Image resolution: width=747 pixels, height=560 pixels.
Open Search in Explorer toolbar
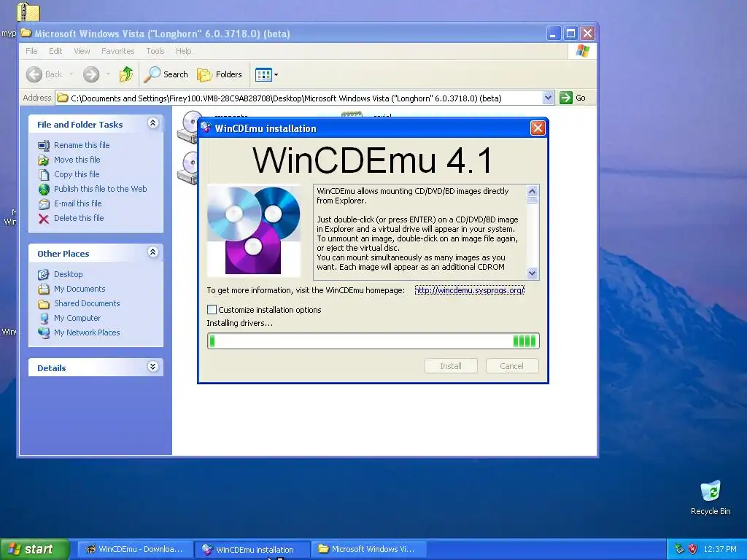pyautogui.click(x=166, y=74)
